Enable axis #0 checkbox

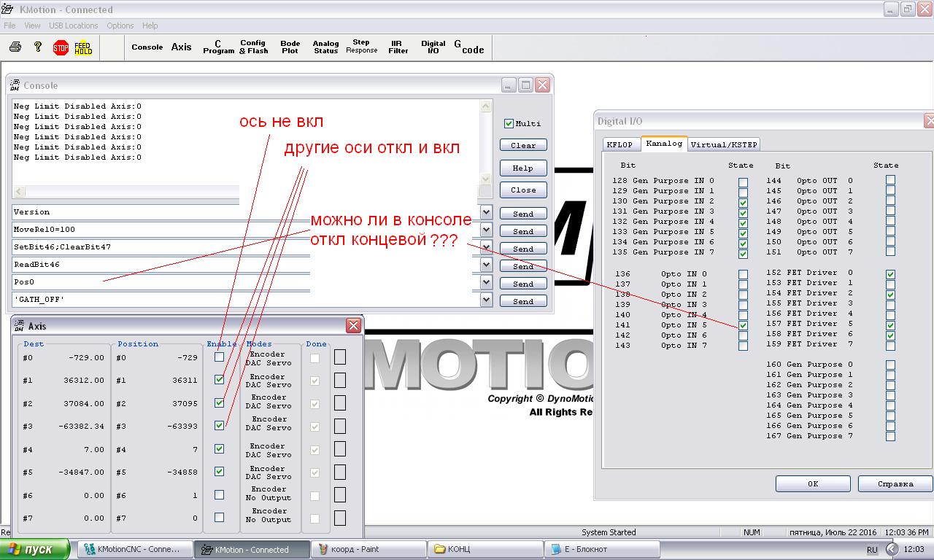(219, 357)
